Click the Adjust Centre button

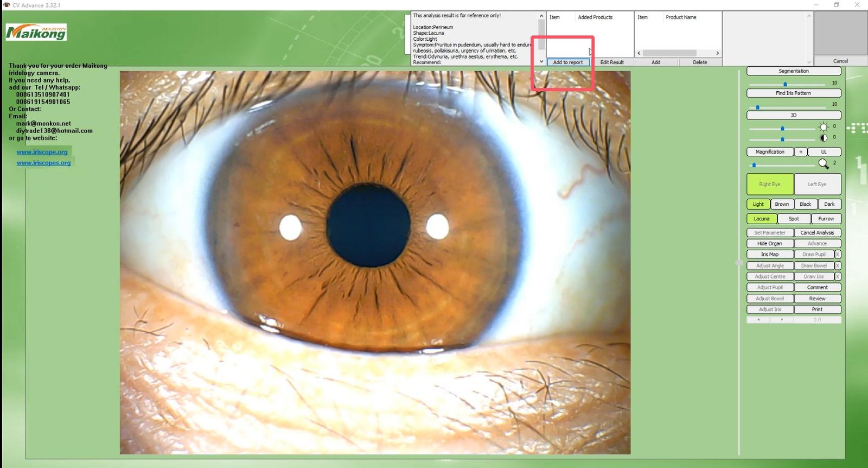point(770,277)
